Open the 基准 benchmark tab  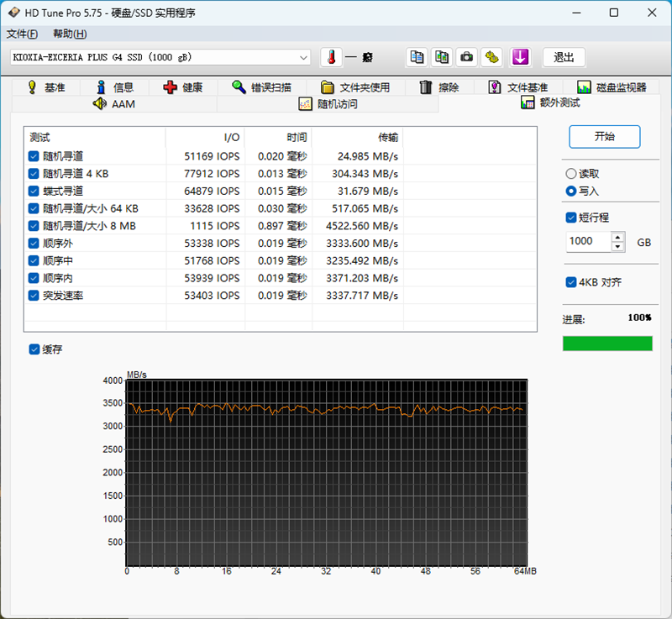[46, 87]
